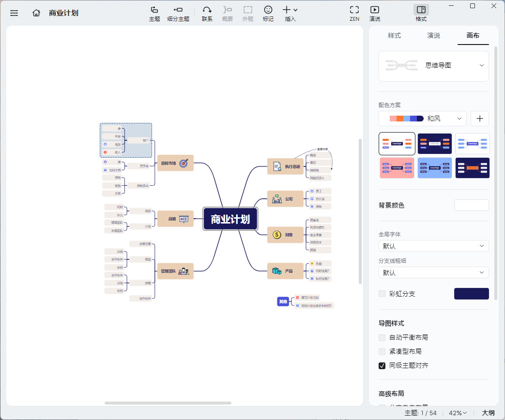Open the 大纲 outline view
Image resolution: width=505 pixels, height=420 pixels.
[488, 413]
